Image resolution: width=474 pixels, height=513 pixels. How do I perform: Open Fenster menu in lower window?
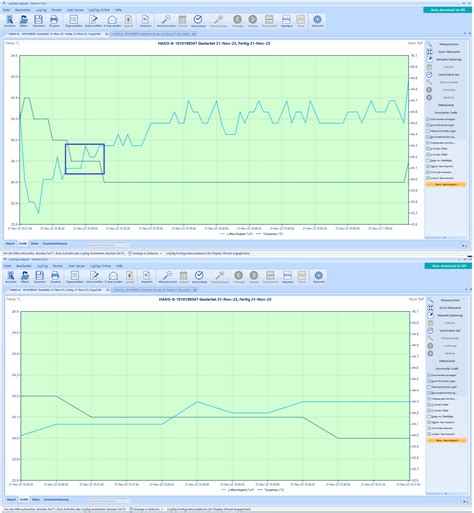pyautogui.click(x=58, y=266)
